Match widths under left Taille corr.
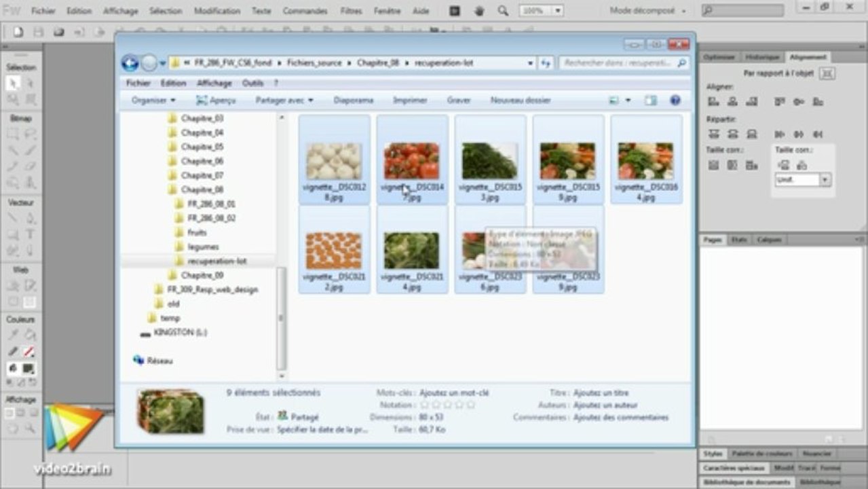868x489 pixels. pos(713,165)
